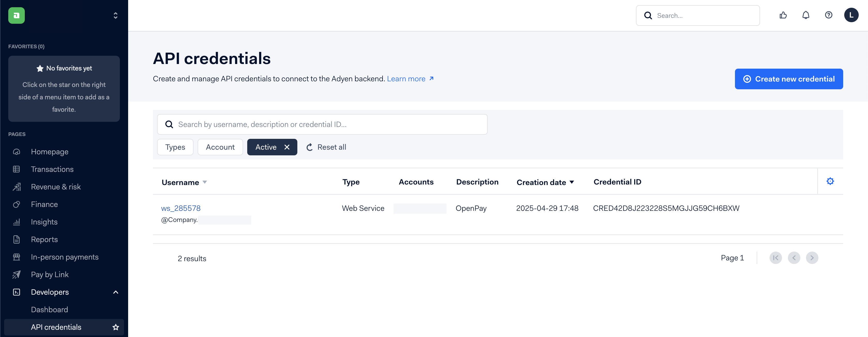Click the No favorites yet star icon

[x=40, y=68]
